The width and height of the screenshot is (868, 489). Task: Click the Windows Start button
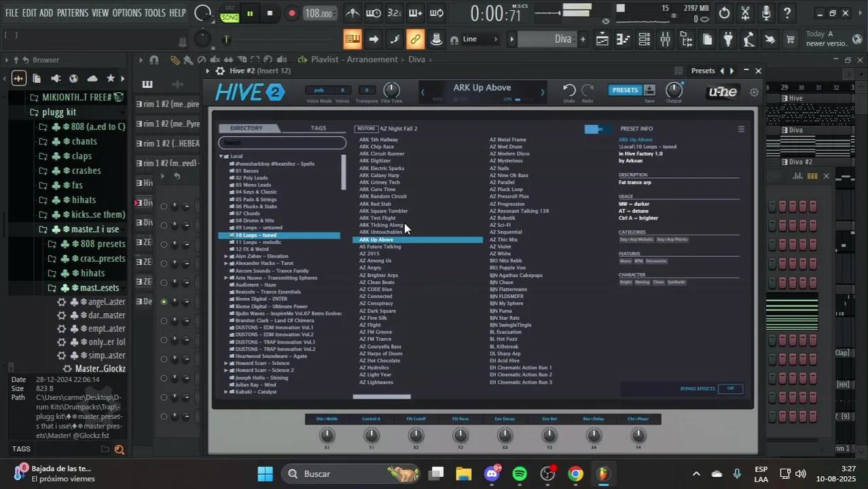[x=265, y=474]
